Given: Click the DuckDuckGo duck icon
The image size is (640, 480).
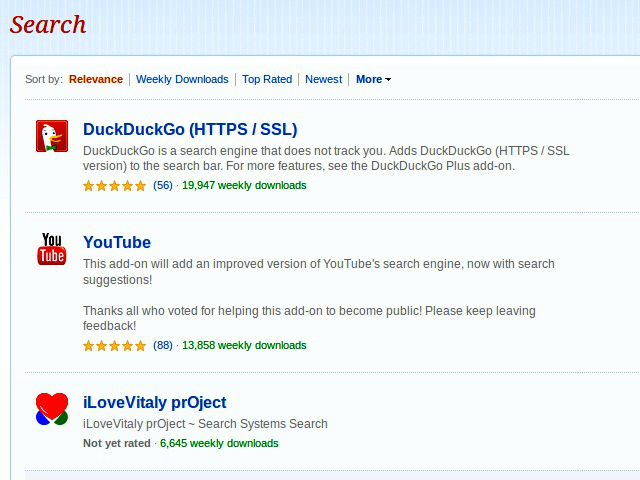Looking at the screenshot, I should pos(52,136).
